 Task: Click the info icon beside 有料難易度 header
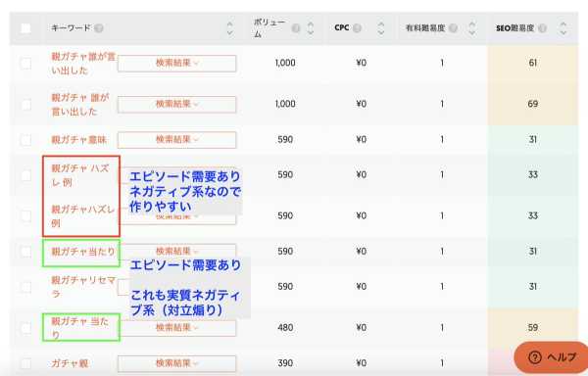point(453,28)
